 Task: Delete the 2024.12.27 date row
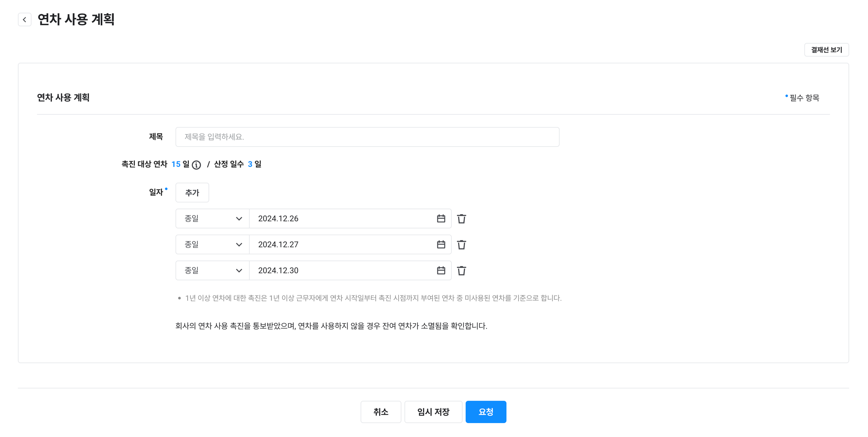461,245
